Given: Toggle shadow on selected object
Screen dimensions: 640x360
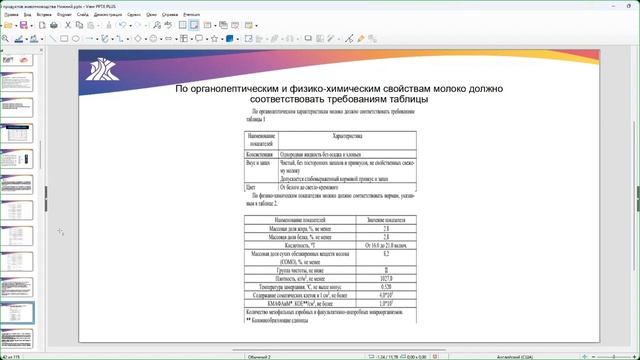Looking at the screenshot, I should click(308, 39).
